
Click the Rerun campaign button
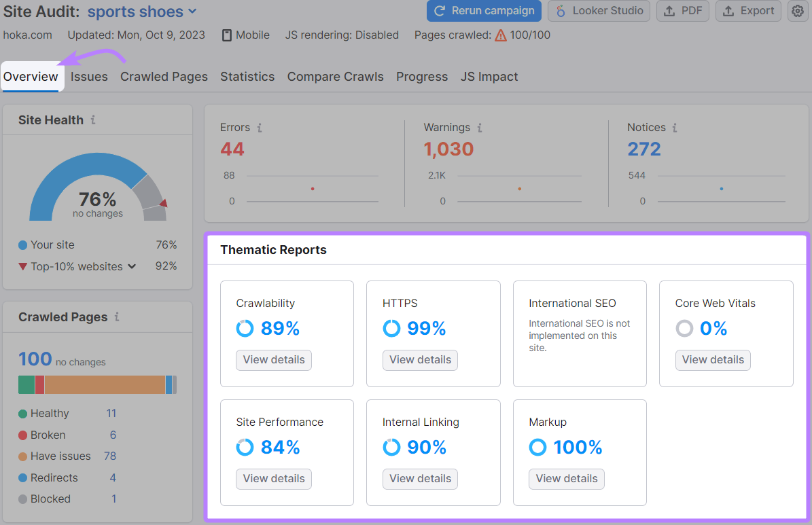[484, 11]
